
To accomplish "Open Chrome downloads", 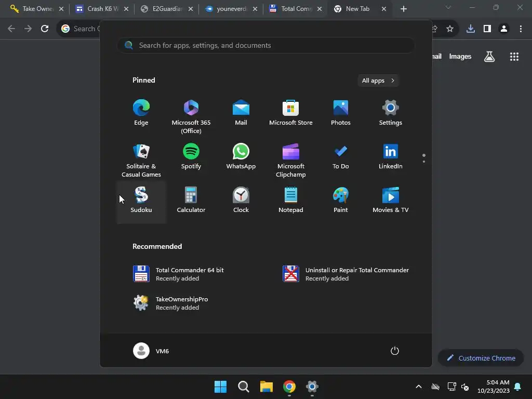I will point(471,29).
